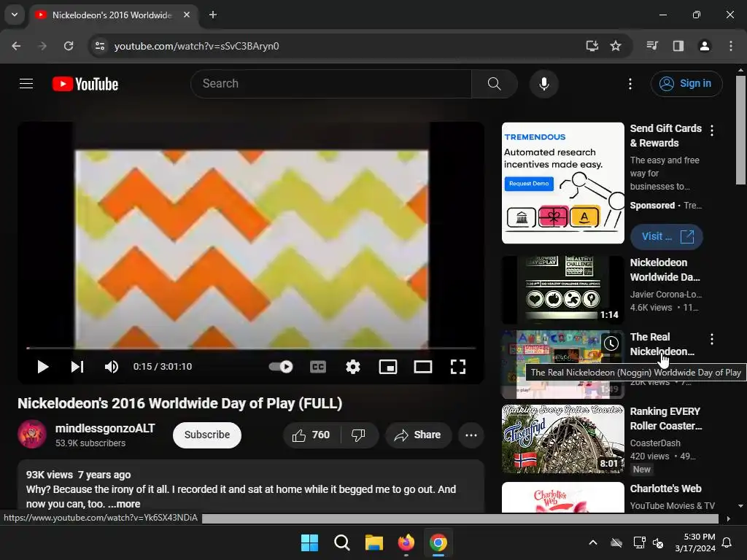Click the Visit ad button
Screen dimensions: 747x560
click(667, 237)
